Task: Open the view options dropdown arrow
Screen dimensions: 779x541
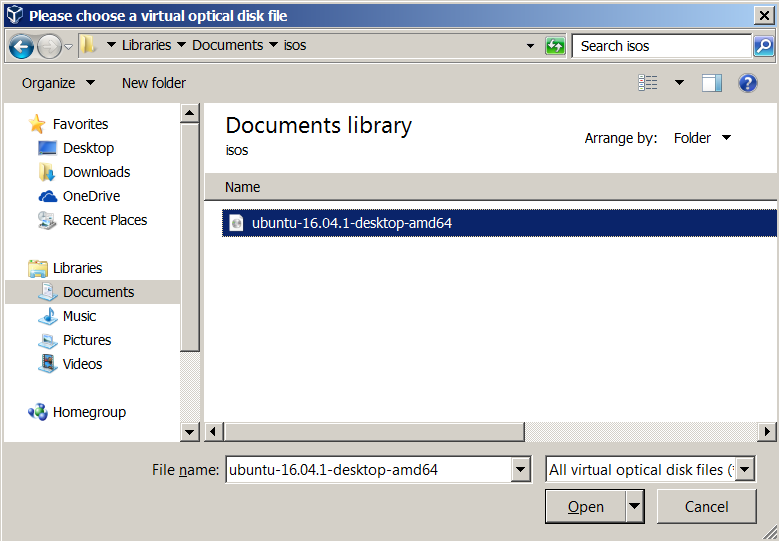Action: pos(679,83)
